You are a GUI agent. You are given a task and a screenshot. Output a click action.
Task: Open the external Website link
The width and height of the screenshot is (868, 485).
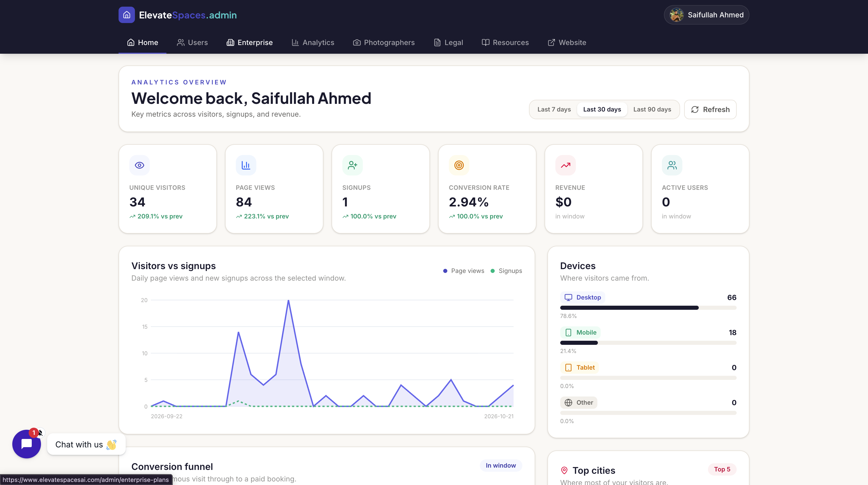tap(567, 42)
